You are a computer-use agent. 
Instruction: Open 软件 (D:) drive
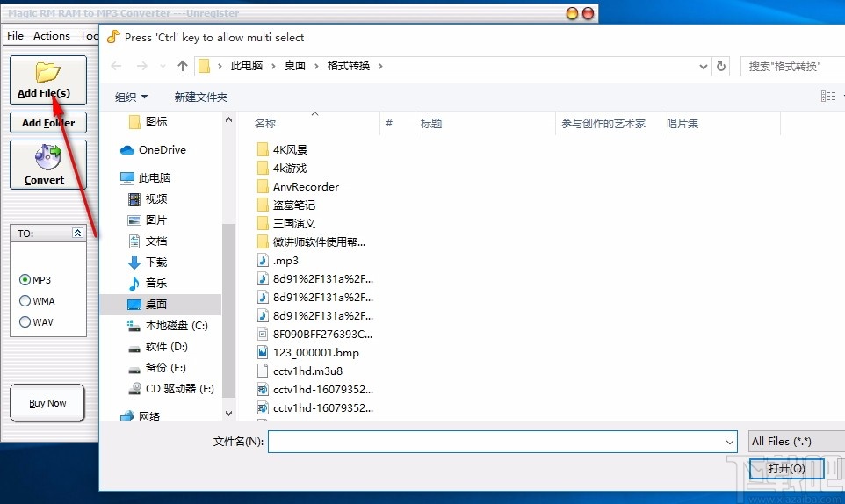click(158, 347)
